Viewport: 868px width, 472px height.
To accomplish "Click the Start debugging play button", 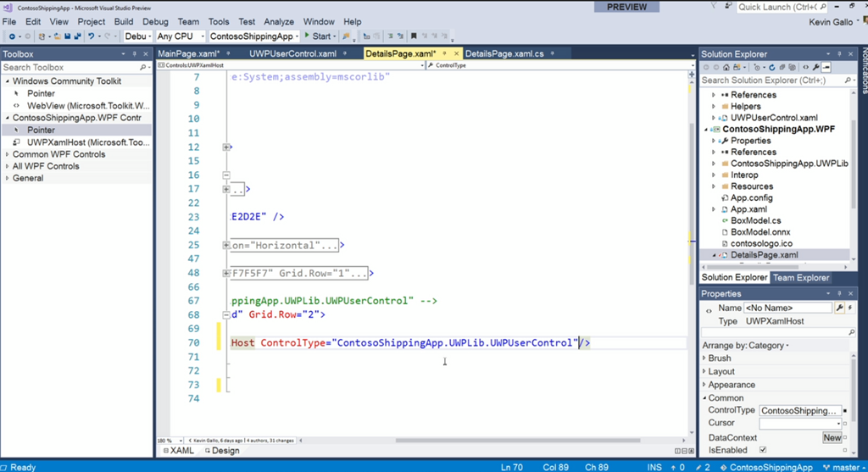I will [x=307, y=36].
